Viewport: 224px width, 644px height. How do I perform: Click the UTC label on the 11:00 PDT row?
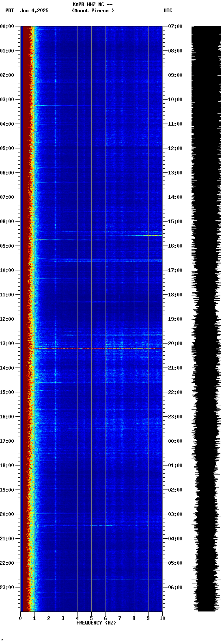click(175, 295)
